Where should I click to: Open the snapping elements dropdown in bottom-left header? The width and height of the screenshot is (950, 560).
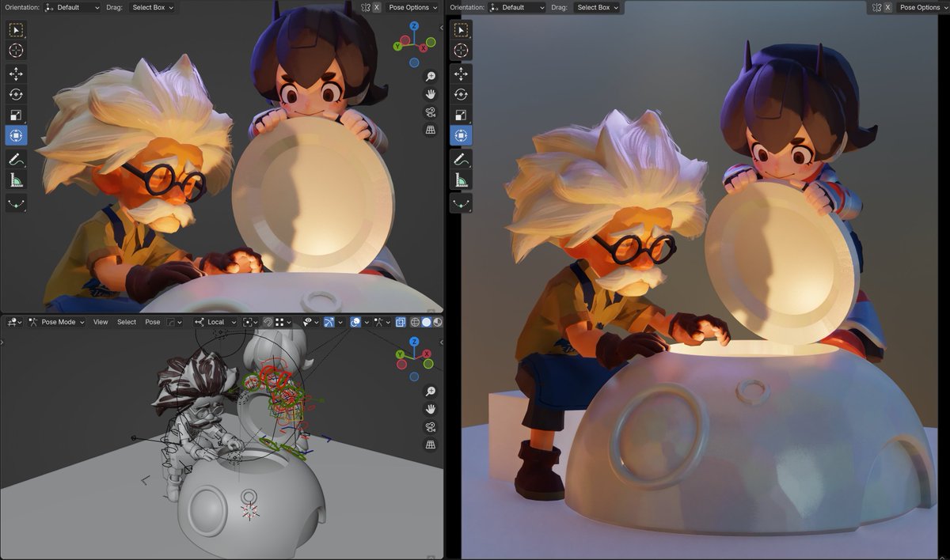(283, 322)
